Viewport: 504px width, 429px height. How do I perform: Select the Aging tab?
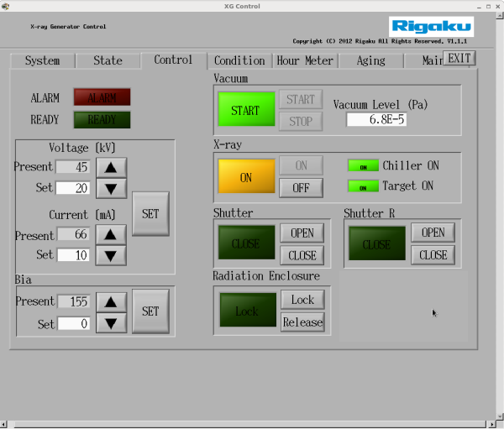point(370,60)
